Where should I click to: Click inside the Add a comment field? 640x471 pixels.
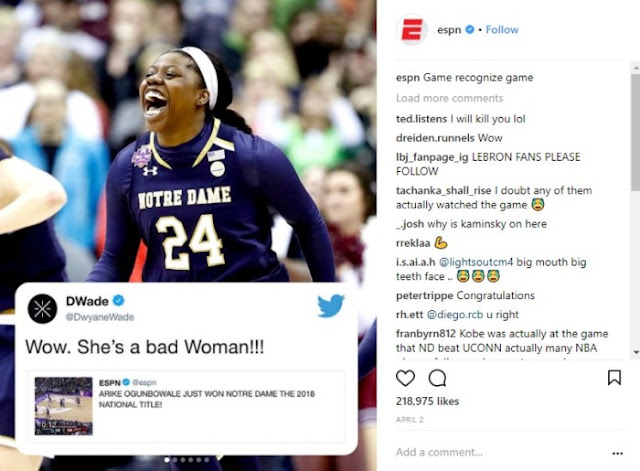pyautogui.click(x=502, y=452)
